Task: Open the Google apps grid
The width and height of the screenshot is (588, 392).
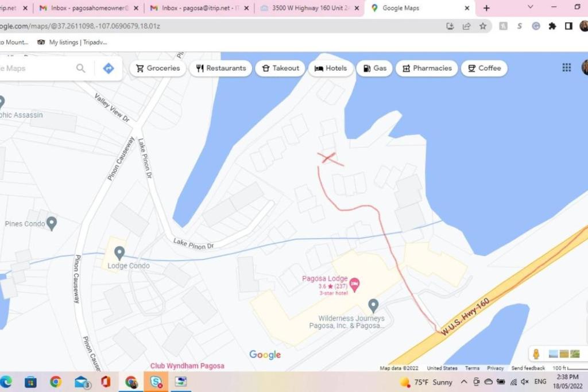Action: coord(566,68)
